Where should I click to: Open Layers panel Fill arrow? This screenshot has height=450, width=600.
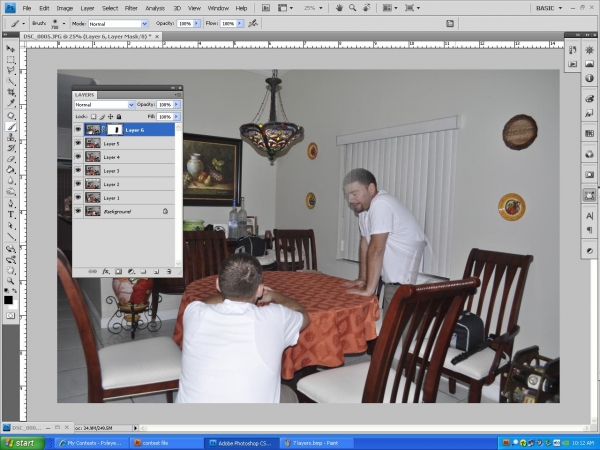pyautogui.click(x=176, y=117)
